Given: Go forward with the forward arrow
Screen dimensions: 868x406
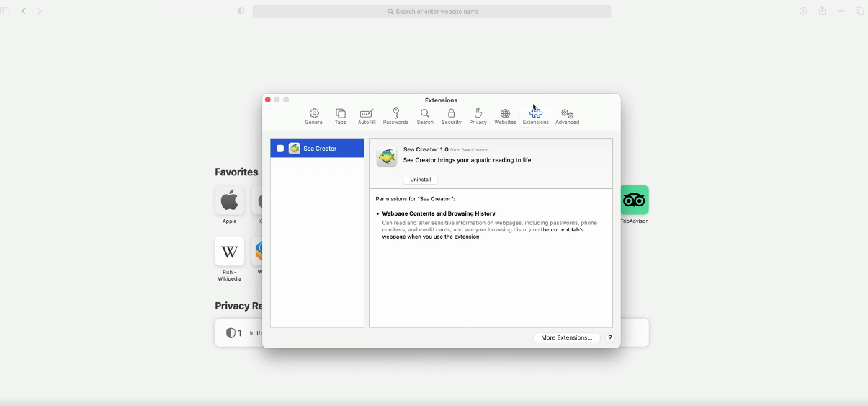Looking at the screenshot, I should click(40, 12).
